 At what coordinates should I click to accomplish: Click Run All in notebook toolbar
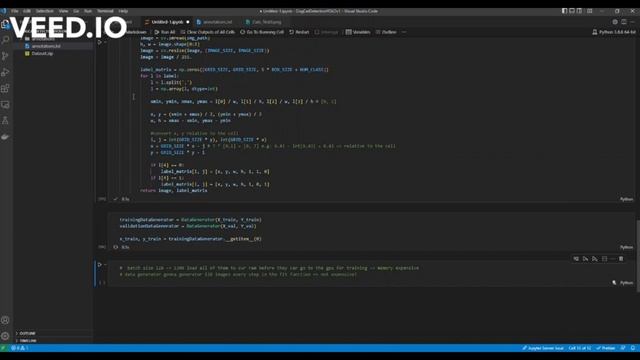point(164,32)
